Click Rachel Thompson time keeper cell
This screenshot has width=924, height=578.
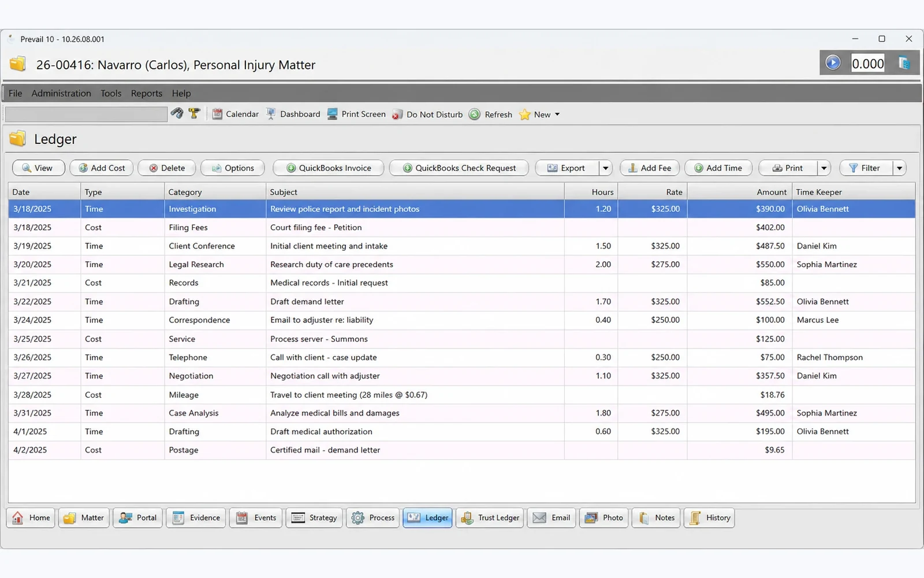(854, 357)
